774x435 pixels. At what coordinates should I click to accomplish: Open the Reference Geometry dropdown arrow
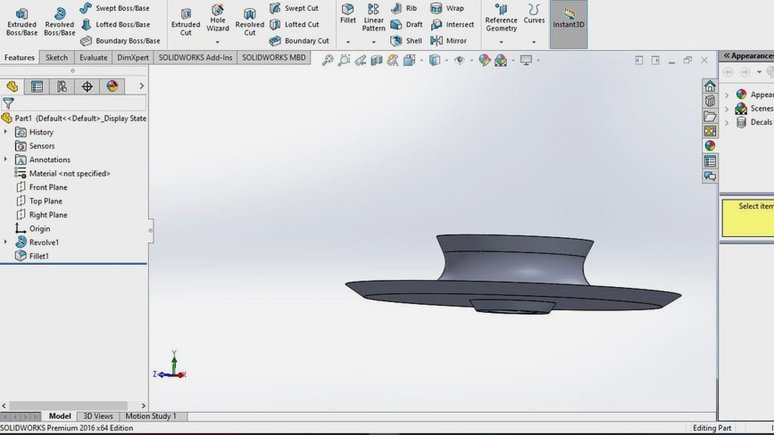pyautogui.click(x=501, y=42)
